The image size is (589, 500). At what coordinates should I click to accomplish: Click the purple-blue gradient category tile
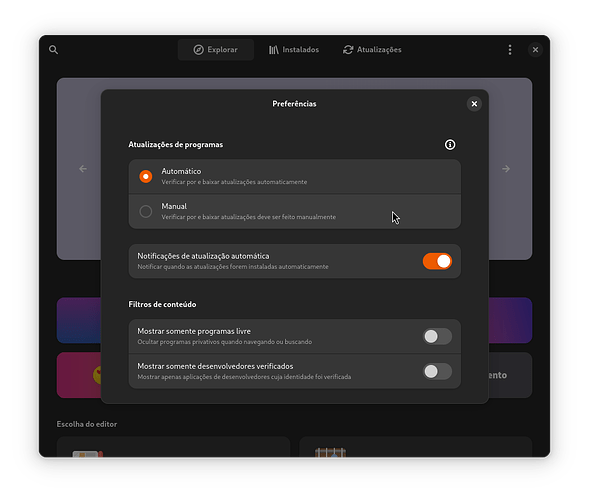(x=79, y=320)
